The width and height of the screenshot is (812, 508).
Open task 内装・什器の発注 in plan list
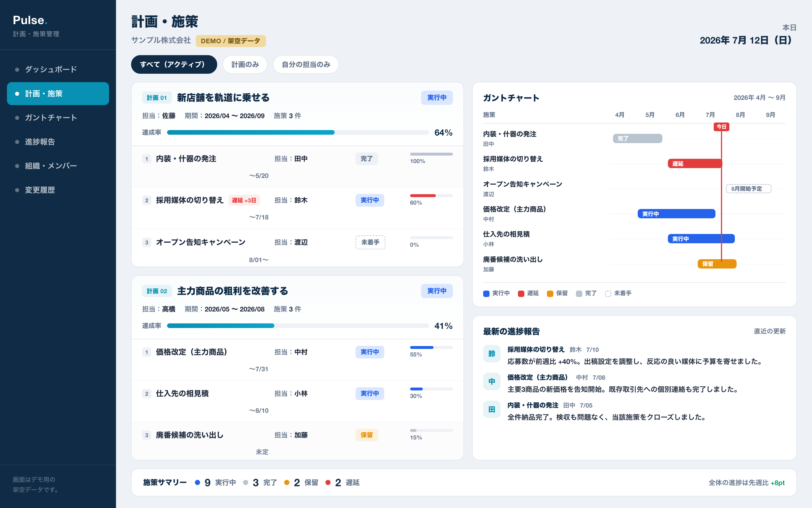tap(186, 159)
